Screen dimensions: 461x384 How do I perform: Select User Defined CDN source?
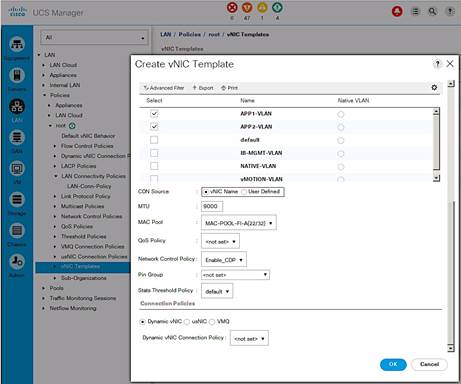tap(244, 192)
